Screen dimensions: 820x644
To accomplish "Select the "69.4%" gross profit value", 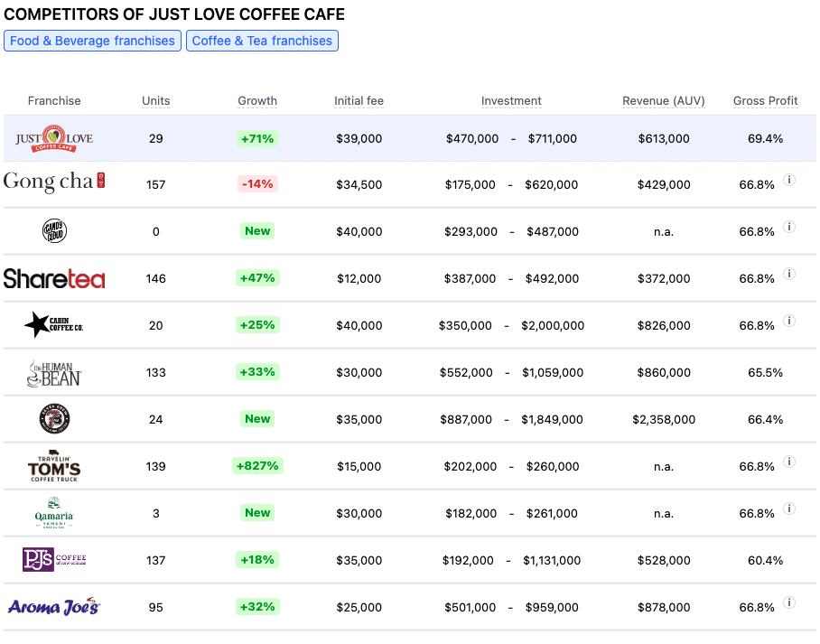I will 765,138.
